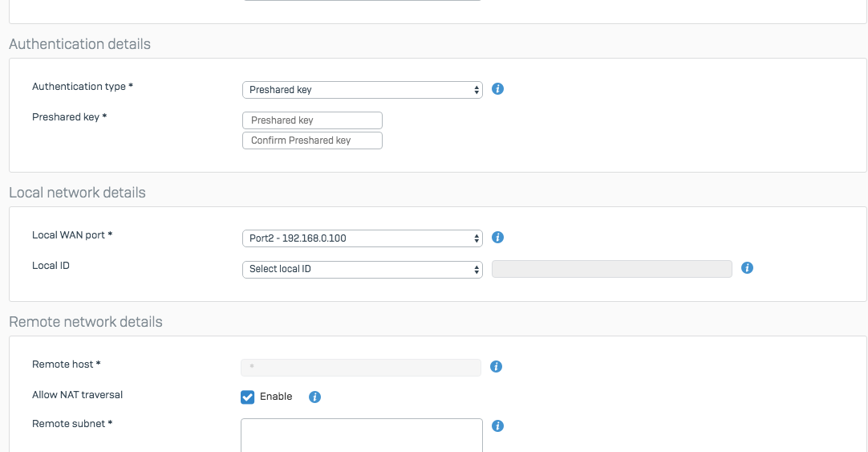868x452 pixels.
Task: Open the Authentication type dropdown
Action: 362,90
